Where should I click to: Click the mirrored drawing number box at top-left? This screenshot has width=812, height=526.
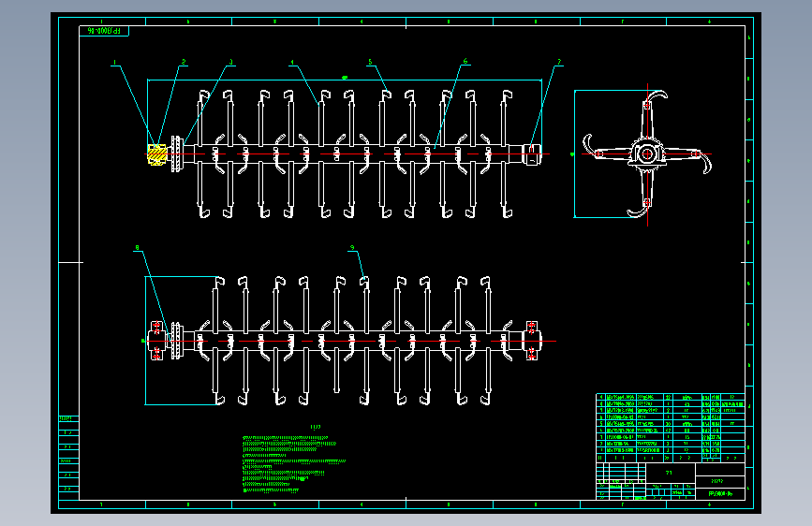(x=104, y=31)
